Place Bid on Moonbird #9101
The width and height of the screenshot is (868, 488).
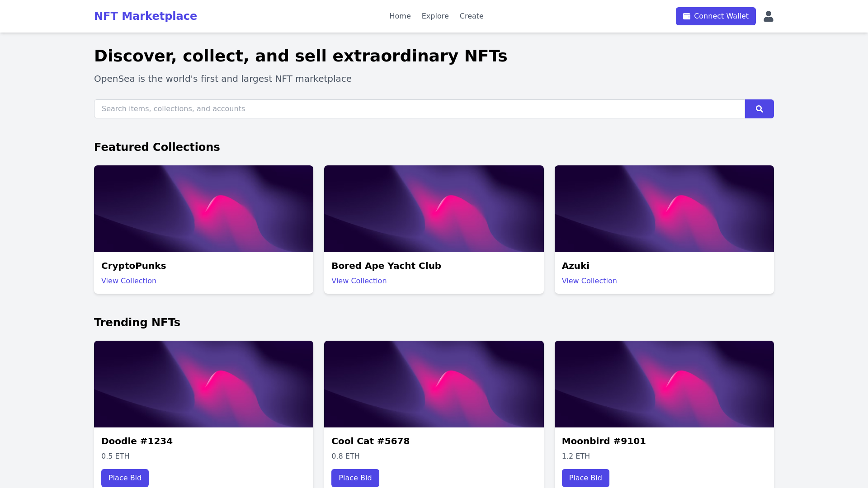point(585,478)
